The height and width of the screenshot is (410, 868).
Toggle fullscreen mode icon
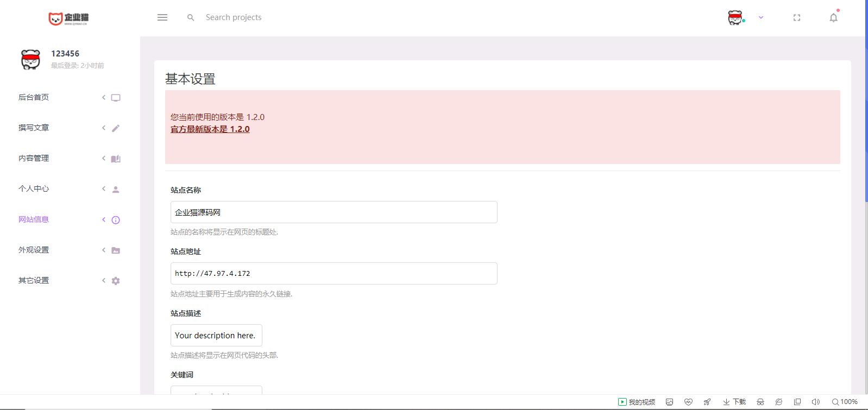[797, 17]
